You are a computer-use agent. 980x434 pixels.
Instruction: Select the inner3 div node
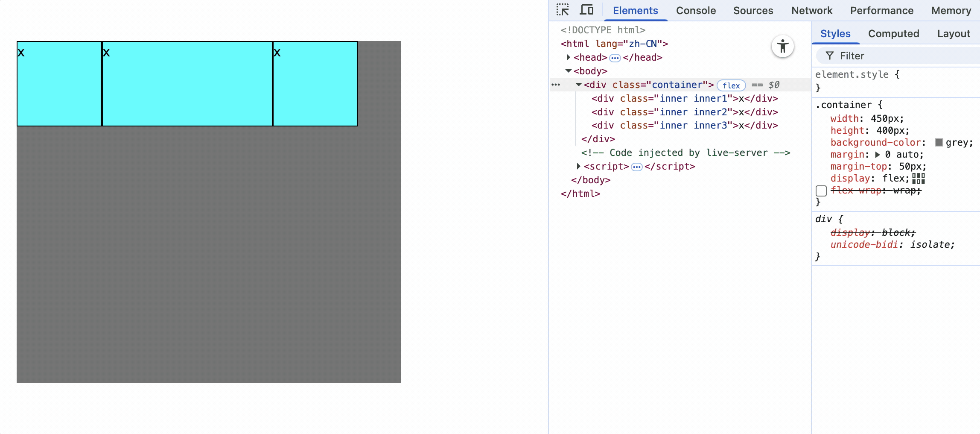[x=684, y=126]
